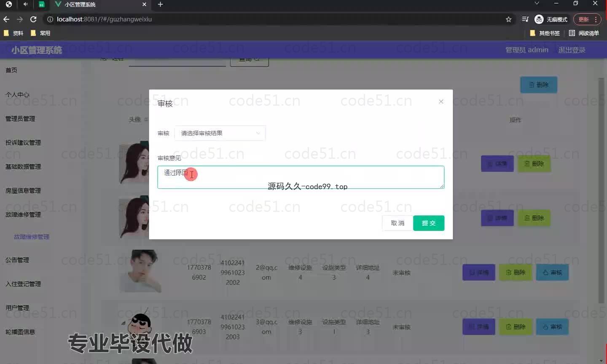Open 投诉建议管理 in the sidebar
Screen dimensions: 607x364
tap(23, 142)
